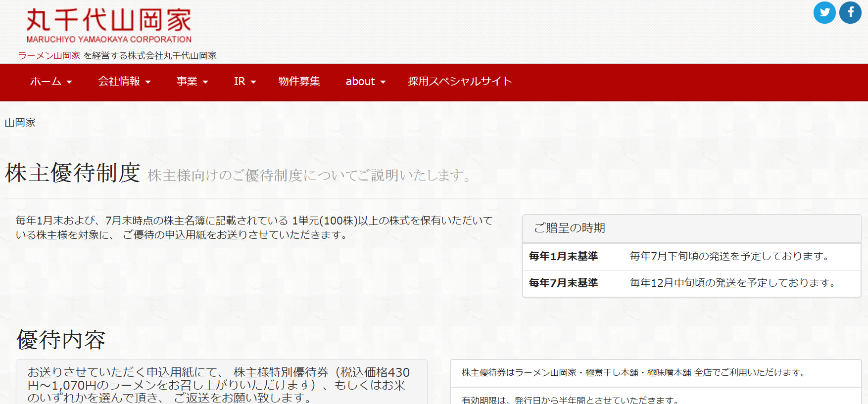Click the 丸千代山岡家 company logo
Image resolution: width=868 pixels, height=404 pixels.
pos(109,26)
